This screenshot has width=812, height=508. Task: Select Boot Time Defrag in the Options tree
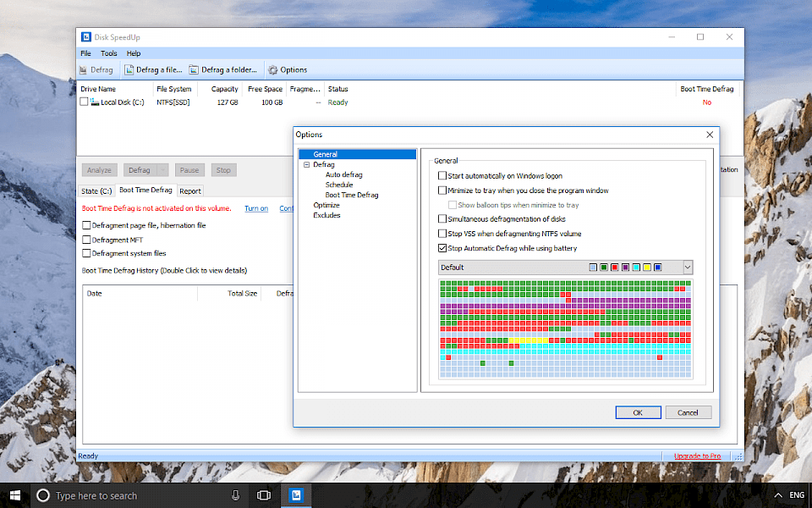(352, 195)
